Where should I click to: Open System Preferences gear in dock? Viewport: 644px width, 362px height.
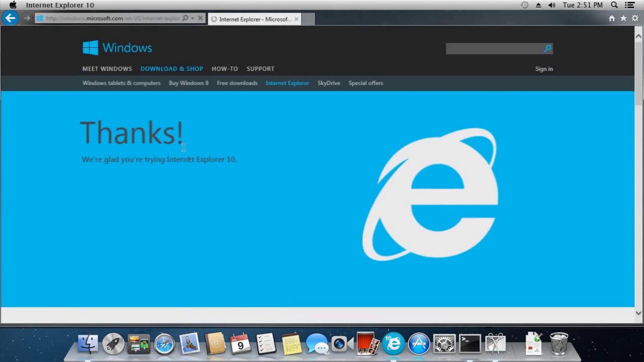(444, 344)
